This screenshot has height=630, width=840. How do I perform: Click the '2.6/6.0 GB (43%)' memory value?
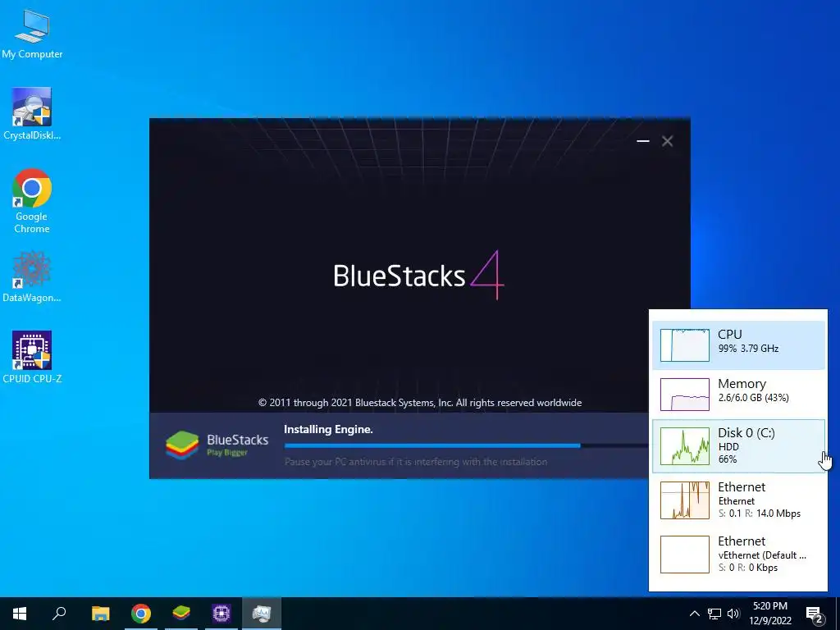[x=753, y=398]
